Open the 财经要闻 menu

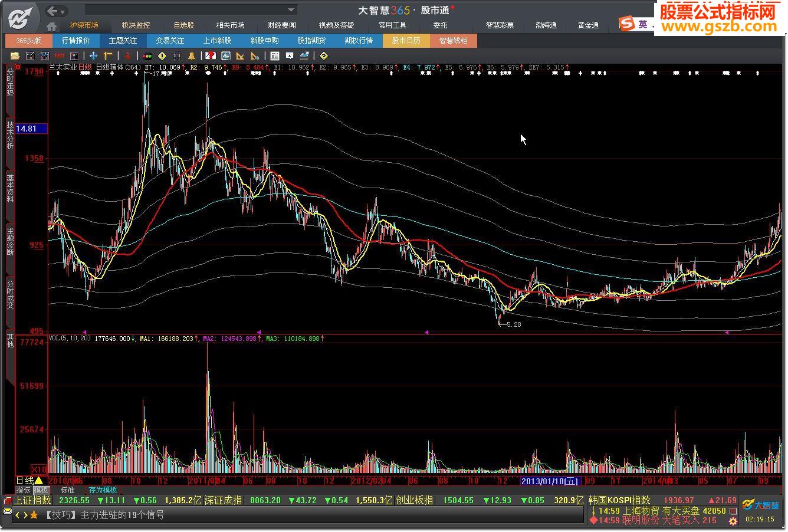click(x=281, y=25)
